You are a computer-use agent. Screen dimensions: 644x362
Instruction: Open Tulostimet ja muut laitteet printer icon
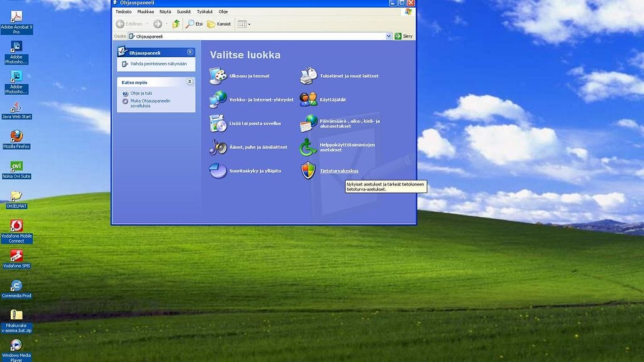308,76
